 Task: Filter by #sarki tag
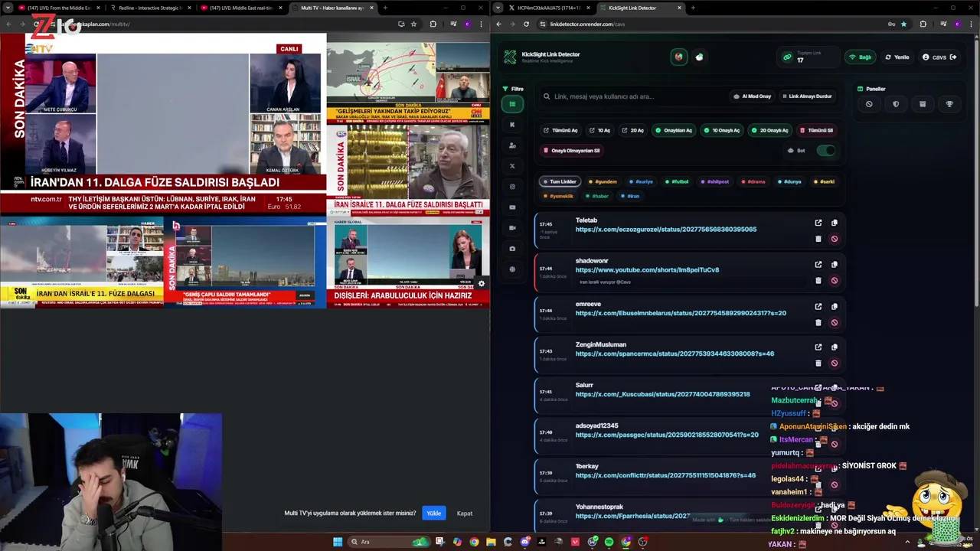(825, 182)
